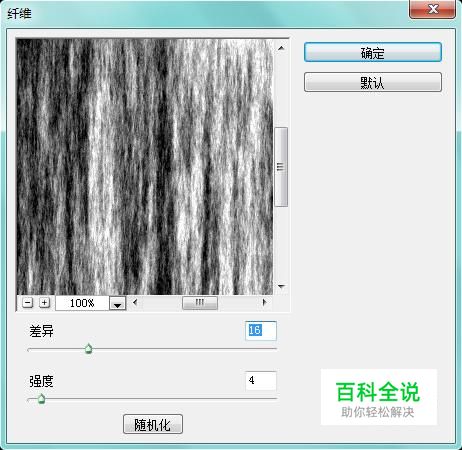Click the 默认 button
The image size is (462, 450).
(373, 82)
